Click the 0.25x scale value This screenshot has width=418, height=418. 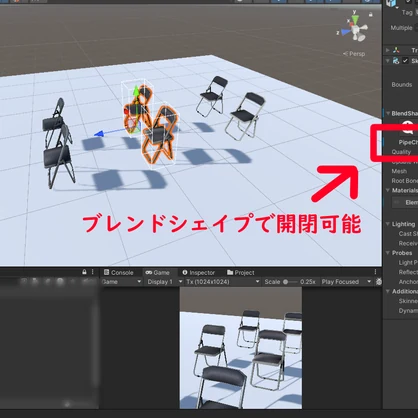point(307,282)
